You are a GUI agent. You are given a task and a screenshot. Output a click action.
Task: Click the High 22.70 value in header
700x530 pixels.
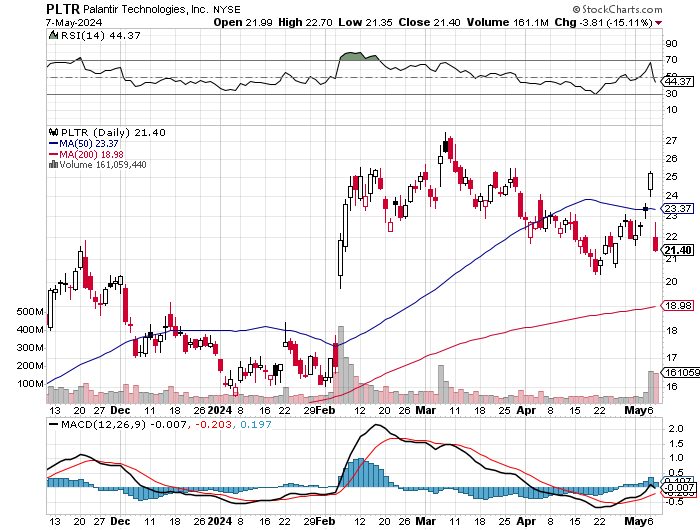(x=305, y=22)
